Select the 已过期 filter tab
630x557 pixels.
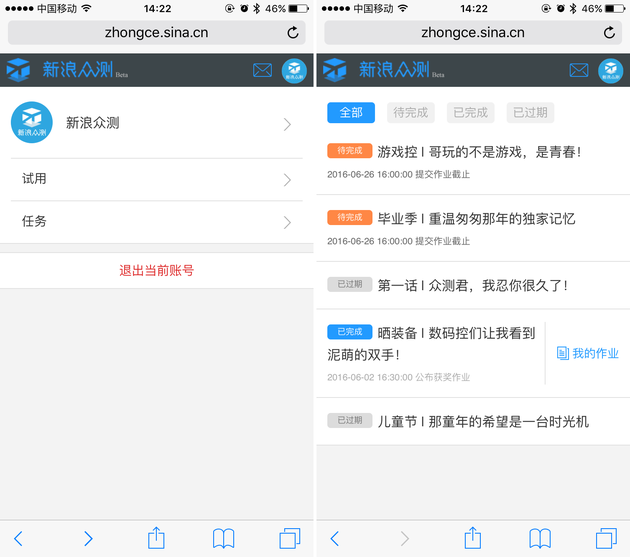click(530, 113)
